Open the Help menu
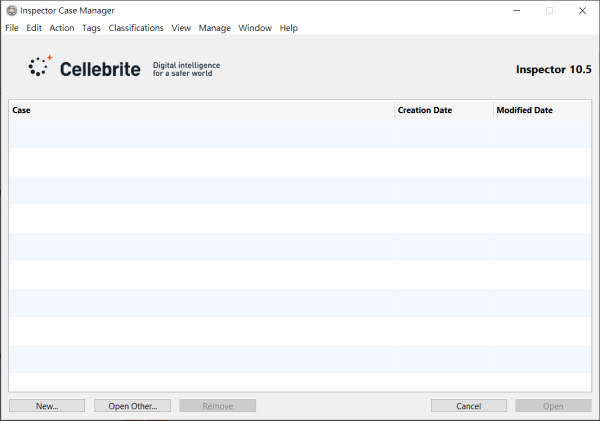600x421 pixels. point(289,28)
